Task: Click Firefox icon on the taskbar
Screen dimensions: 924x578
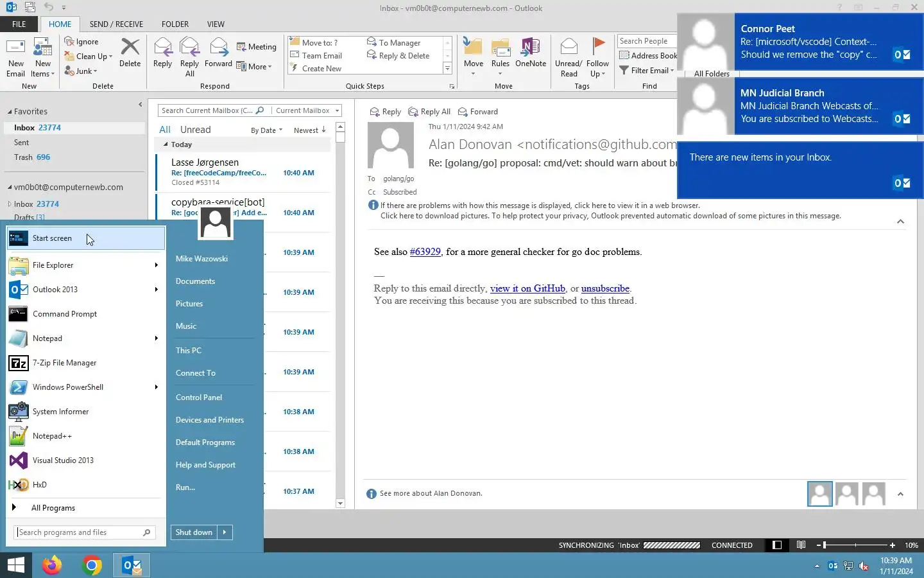Action: (x=52, y=565)
